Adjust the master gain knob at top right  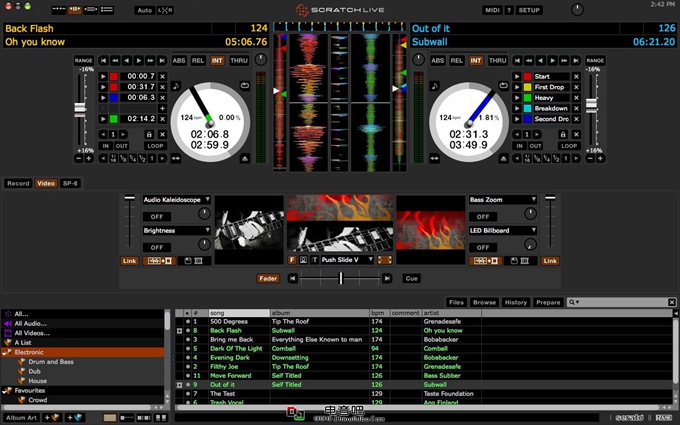tap(577, 10)
